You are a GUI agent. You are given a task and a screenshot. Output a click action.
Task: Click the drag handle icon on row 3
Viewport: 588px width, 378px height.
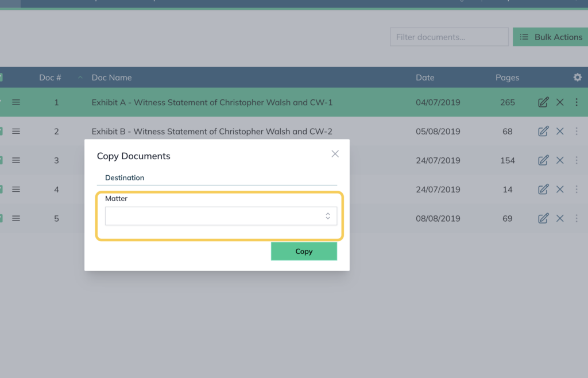click(16, 160)
